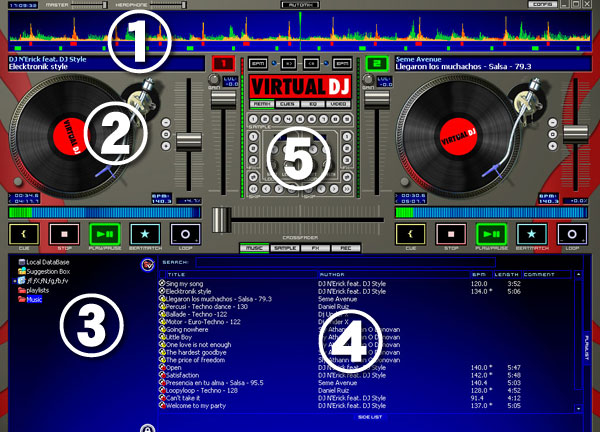Viewport: 600px width, 432px height.
Task: Sort tracks by Length column header
Action: (x=507, y=274)
